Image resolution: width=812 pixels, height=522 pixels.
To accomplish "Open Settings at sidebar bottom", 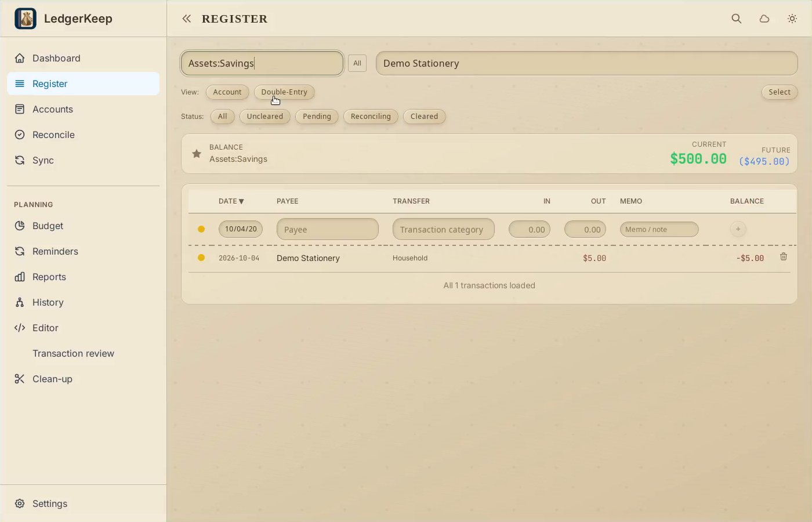I will tap(83, 503).
